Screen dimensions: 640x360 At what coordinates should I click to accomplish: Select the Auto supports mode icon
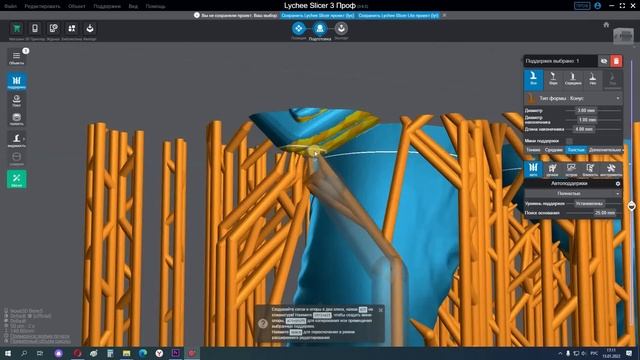click(x=533, y=169)
